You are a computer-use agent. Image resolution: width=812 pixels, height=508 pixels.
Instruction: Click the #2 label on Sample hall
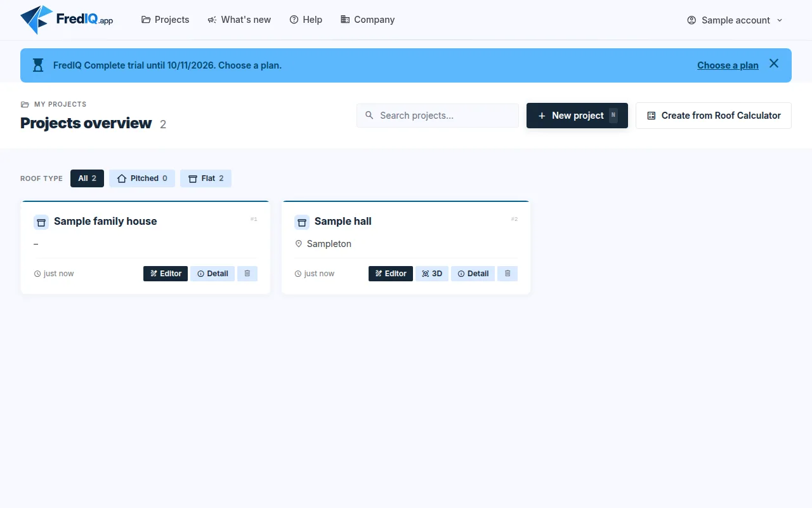pos(514,219)
